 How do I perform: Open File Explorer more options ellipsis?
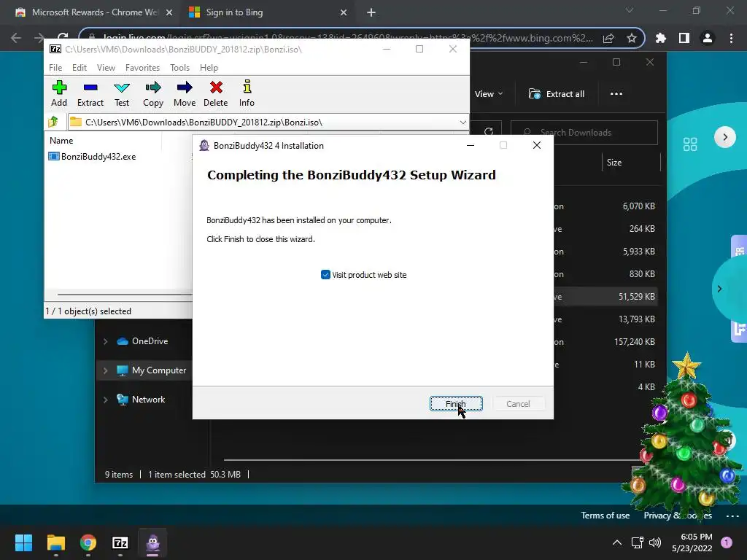[x=616, y=94]
